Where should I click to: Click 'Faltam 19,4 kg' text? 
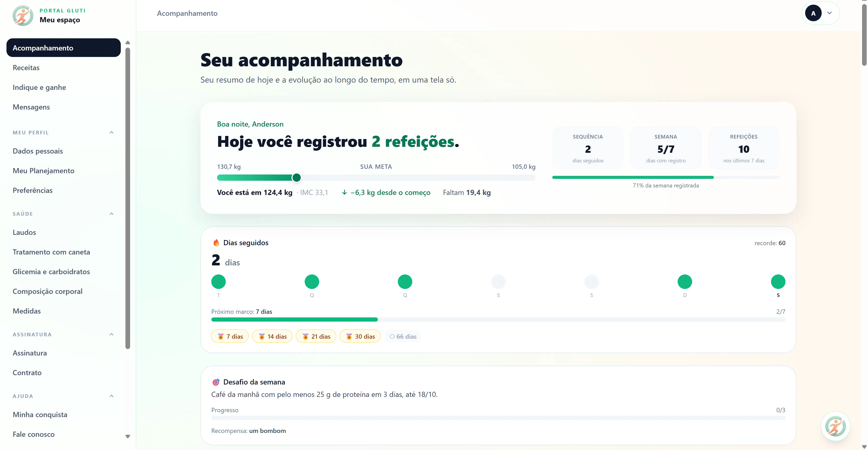467,192
